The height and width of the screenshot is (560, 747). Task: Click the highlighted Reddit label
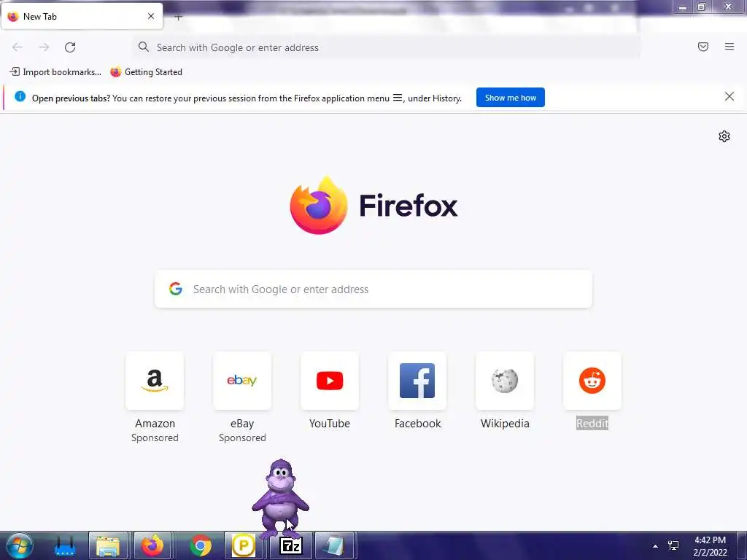[x=592, y=424]
